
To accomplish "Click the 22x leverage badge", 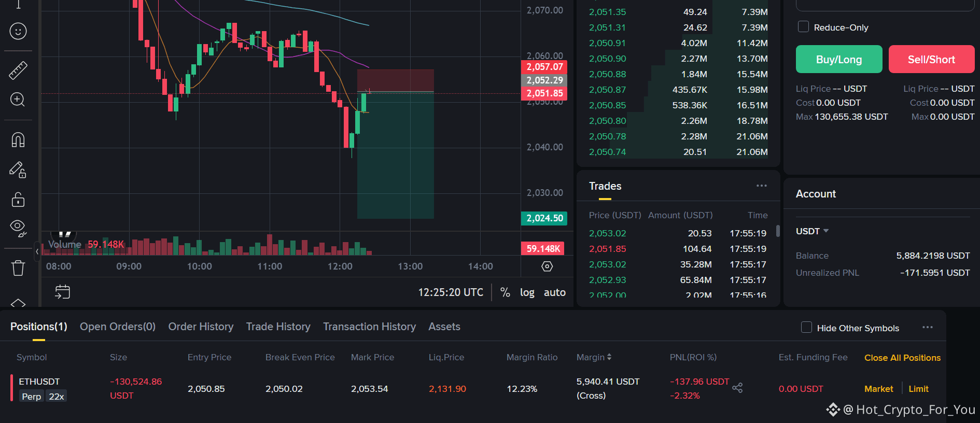I will tap(56, 397).
